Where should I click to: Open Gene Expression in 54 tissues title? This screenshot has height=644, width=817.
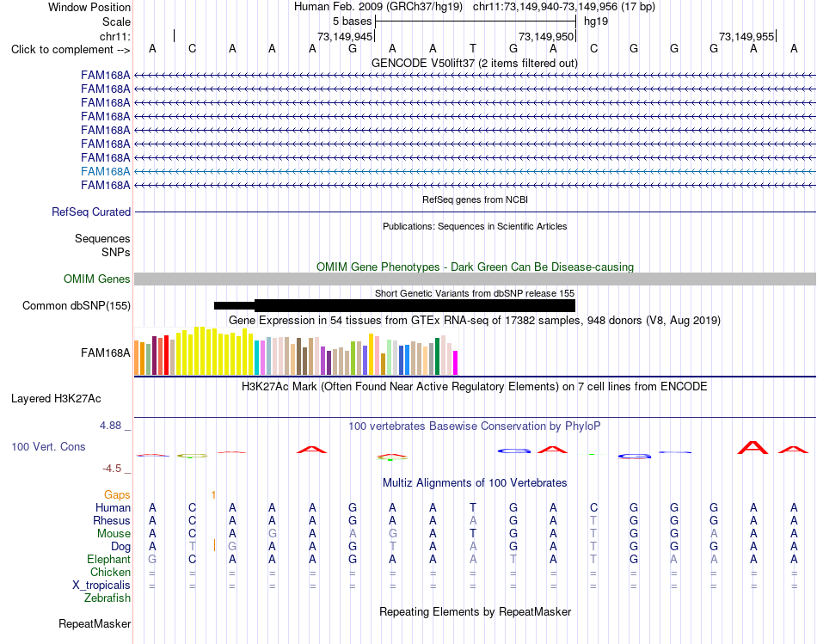(475, 320)
